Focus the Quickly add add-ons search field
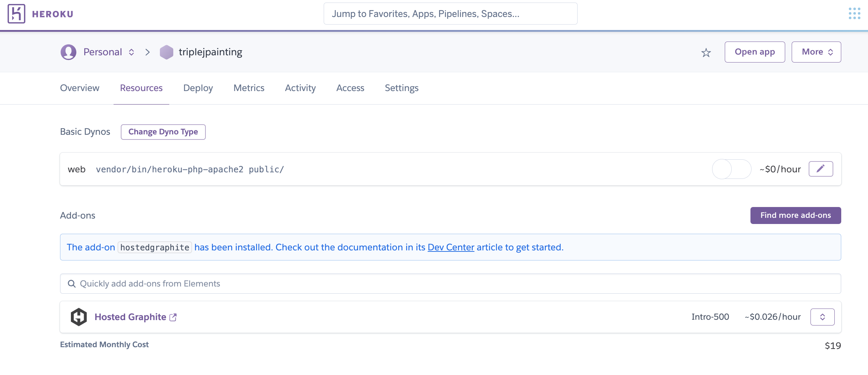 coord(450,284)
